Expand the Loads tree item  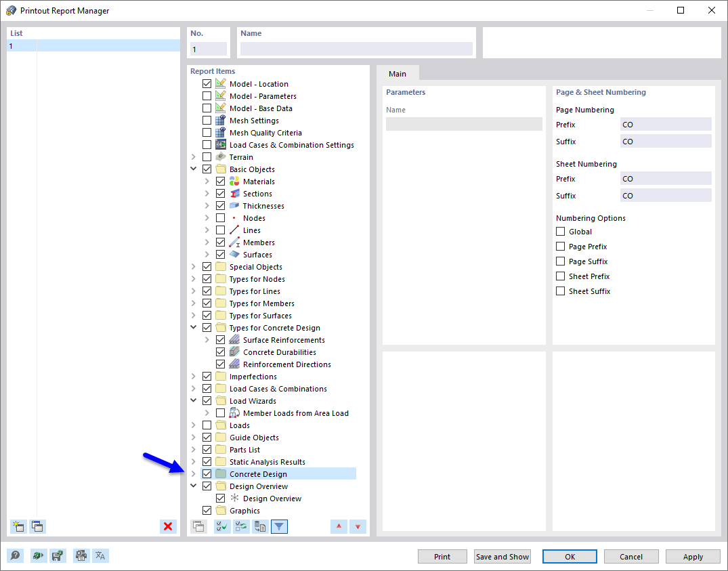(194, 425)
